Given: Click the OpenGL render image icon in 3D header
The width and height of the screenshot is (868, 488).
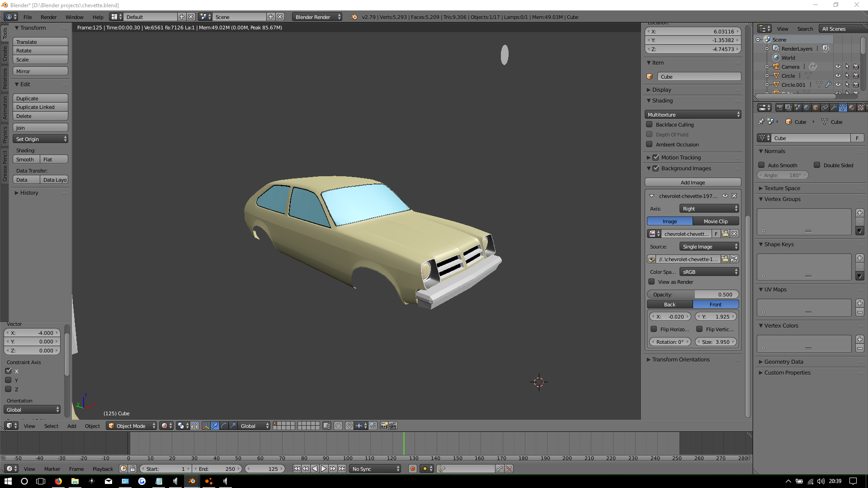Looking at the screenshot, I should coord(384,426).
